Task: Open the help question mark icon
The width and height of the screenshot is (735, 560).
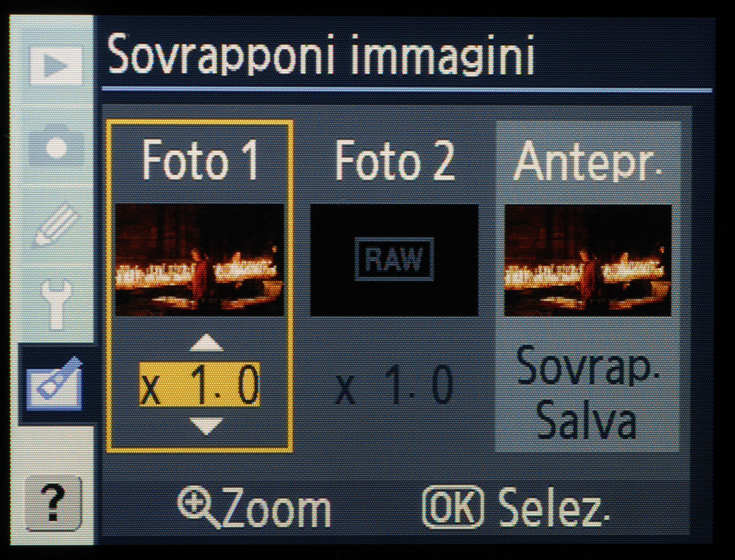Action: pyautogui.click(x=53, y=504)
